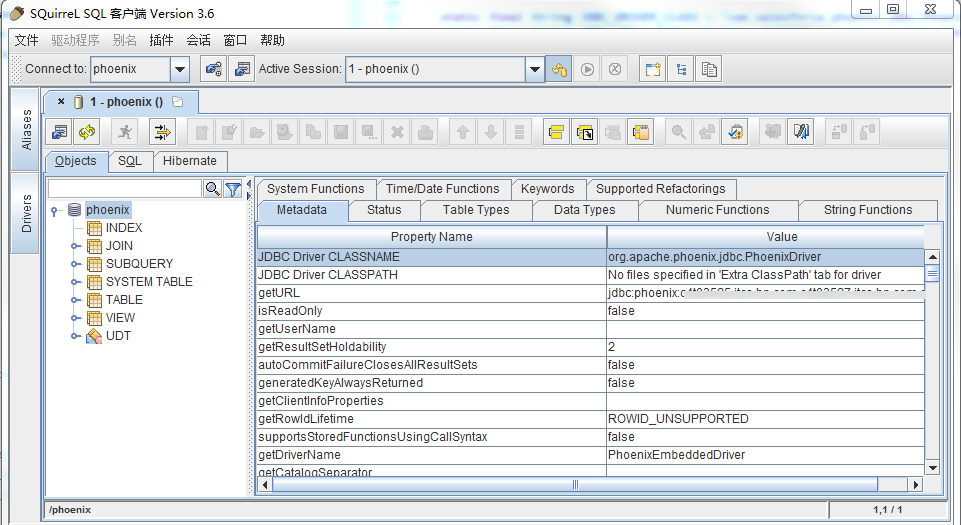Switch to the Hibernate tab
Screen dimensions: 961x525
click(x=190, y=161)
